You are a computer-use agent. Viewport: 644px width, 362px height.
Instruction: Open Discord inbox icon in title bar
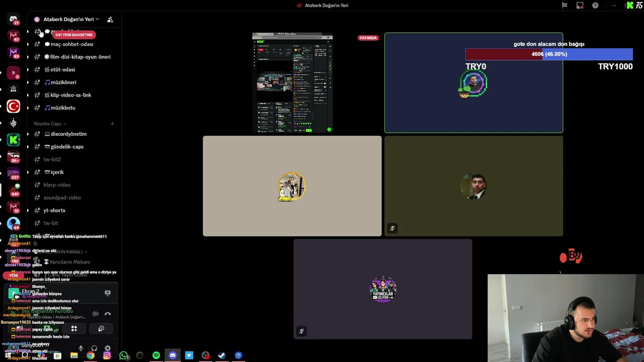[x=580, y=6]
